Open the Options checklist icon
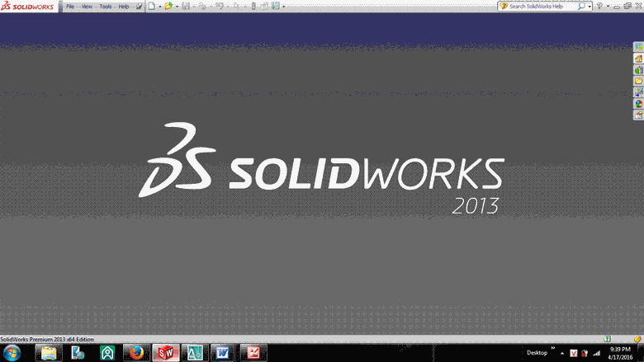Image resolution: width=644 pixels, height=362 pixels. (x=276, y=6)
